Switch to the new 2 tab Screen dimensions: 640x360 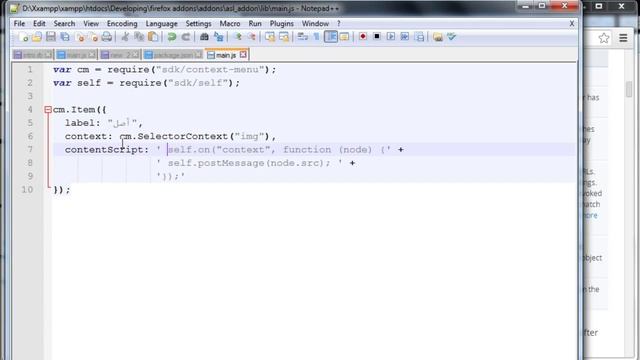(120, 55)
